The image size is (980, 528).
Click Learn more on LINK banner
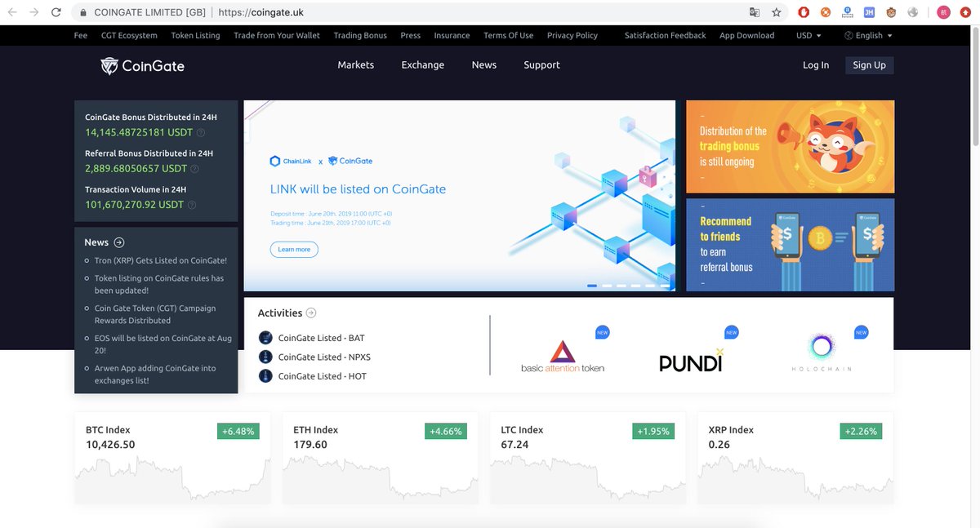point(294,249)
